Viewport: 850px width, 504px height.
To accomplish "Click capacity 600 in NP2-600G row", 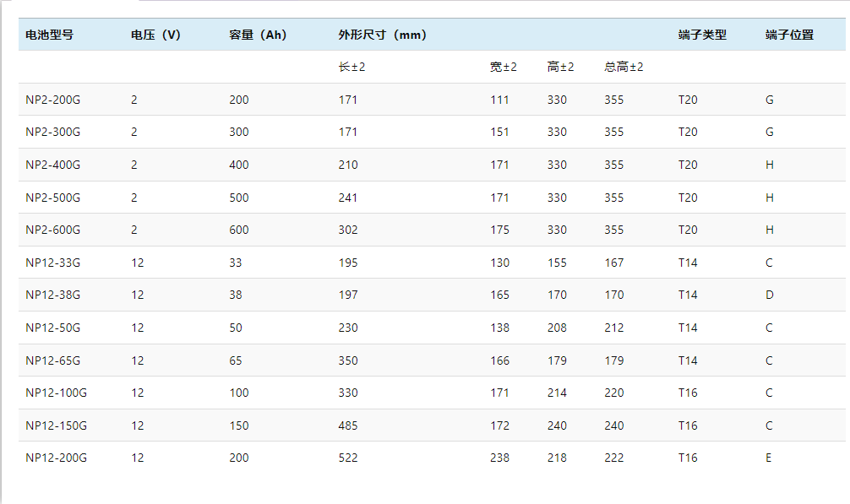I will (239, 230).
